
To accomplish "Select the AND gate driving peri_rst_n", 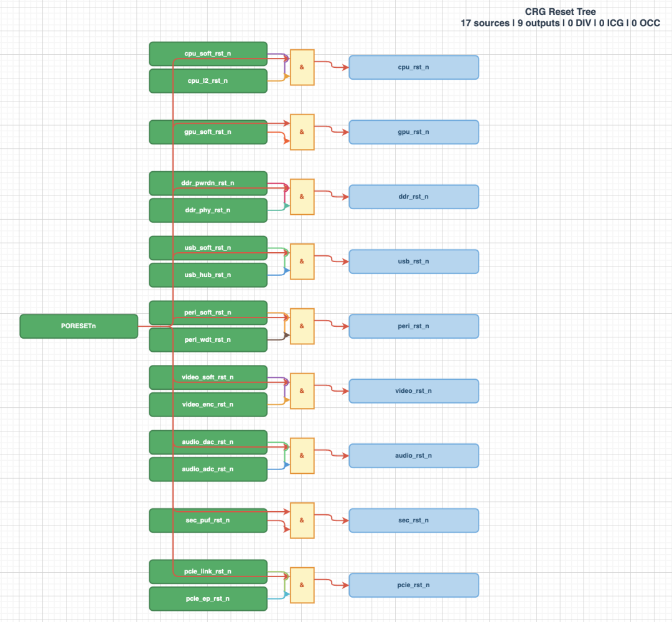I will click(x=302, y=326).
